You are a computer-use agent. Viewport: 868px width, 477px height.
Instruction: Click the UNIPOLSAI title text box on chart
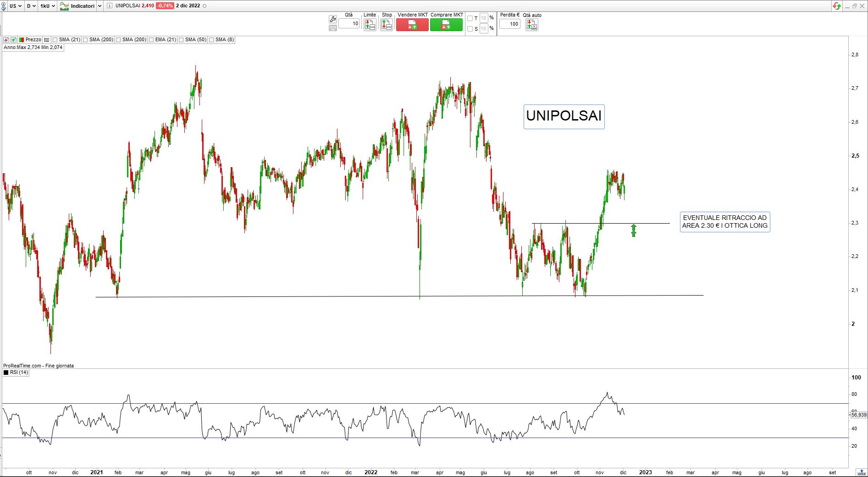coord(564,116)
